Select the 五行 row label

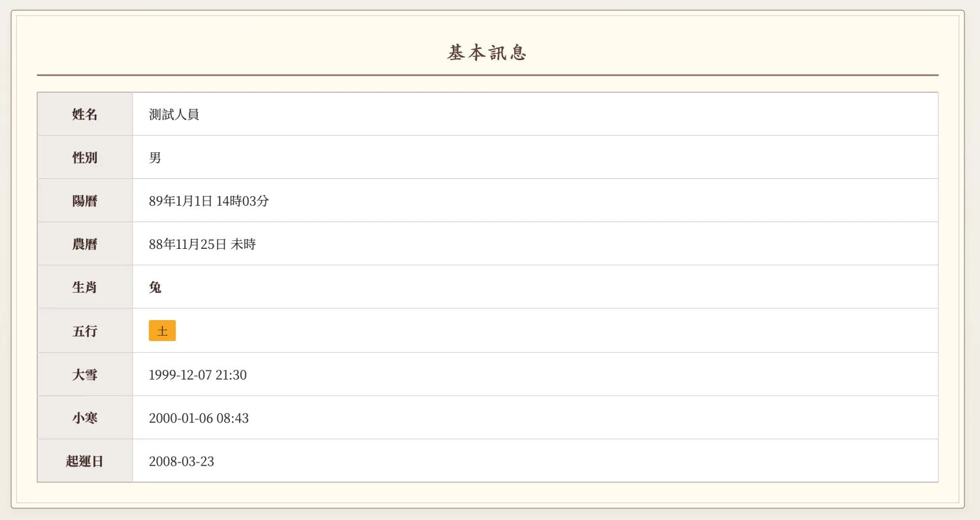click(x=85, y=331)
